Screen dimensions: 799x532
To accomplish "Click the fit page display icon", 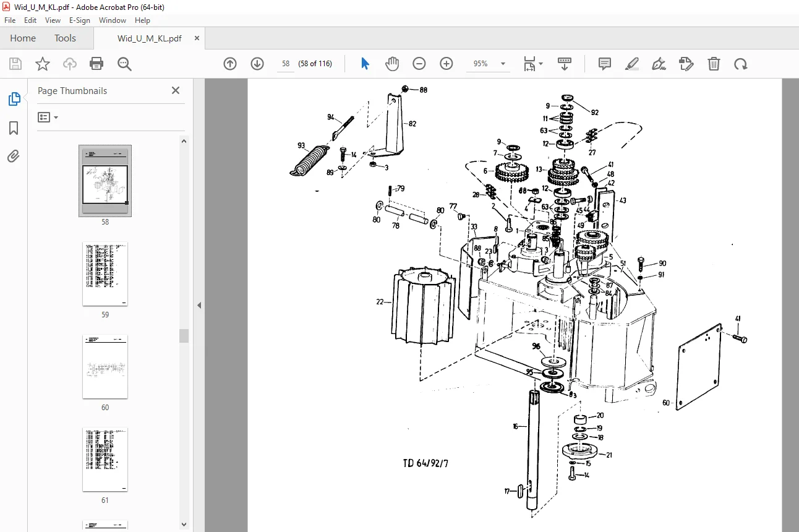I will point(529,64).
